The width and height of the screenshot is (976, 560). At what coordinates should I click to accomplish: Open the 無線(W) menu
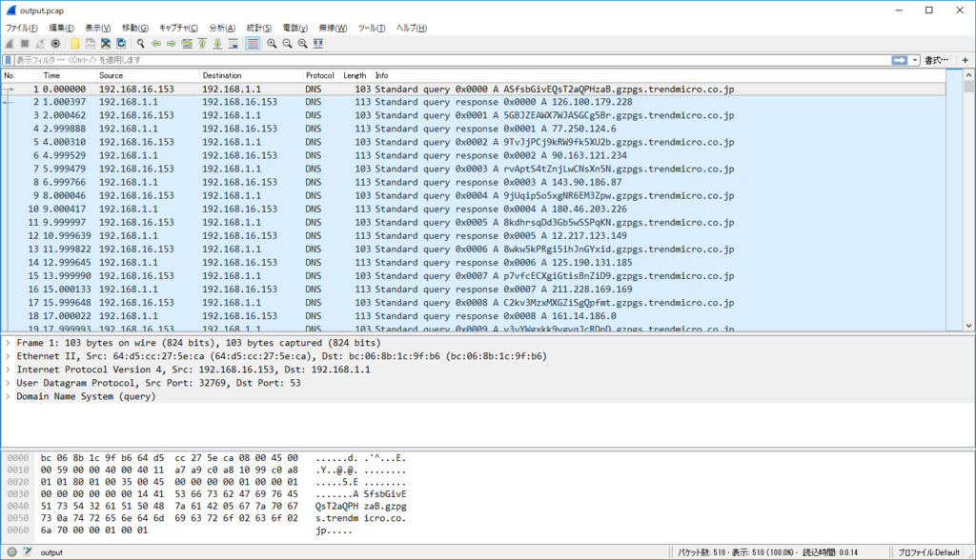[333, 28]
